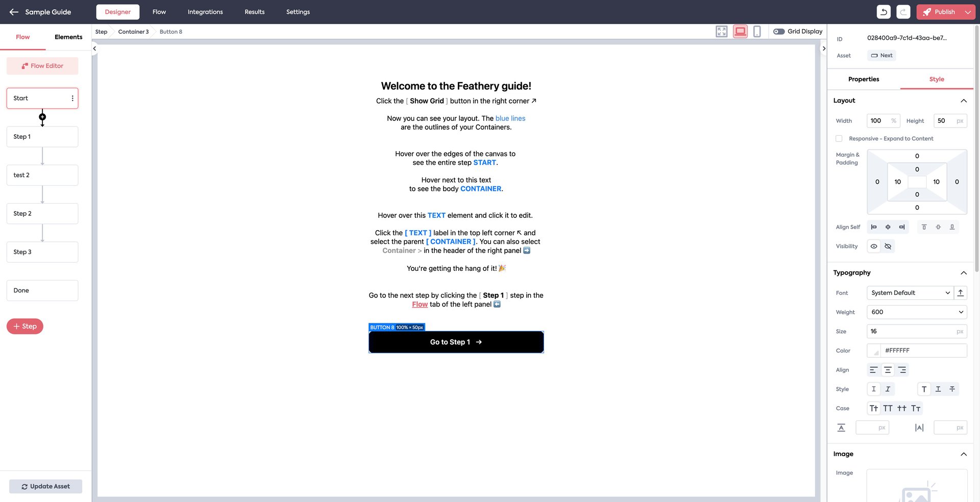980x502 pixels.
Task: Set case to capitalize (Tт)
Action: (x=916, y=409)
